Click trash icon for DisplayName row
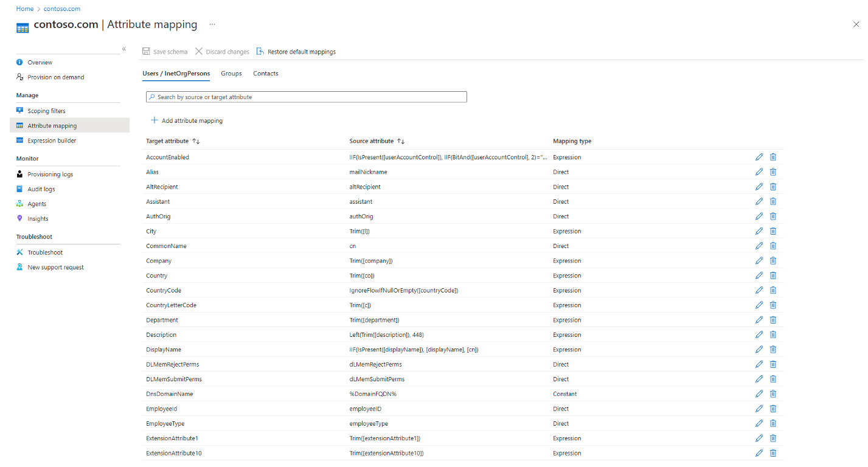Viewport: 868px width, 467px height. (x=773, y=350)
